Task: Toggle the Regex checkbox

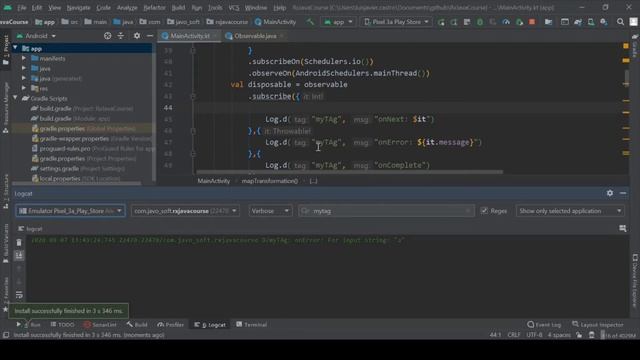Action: [484, 211]
